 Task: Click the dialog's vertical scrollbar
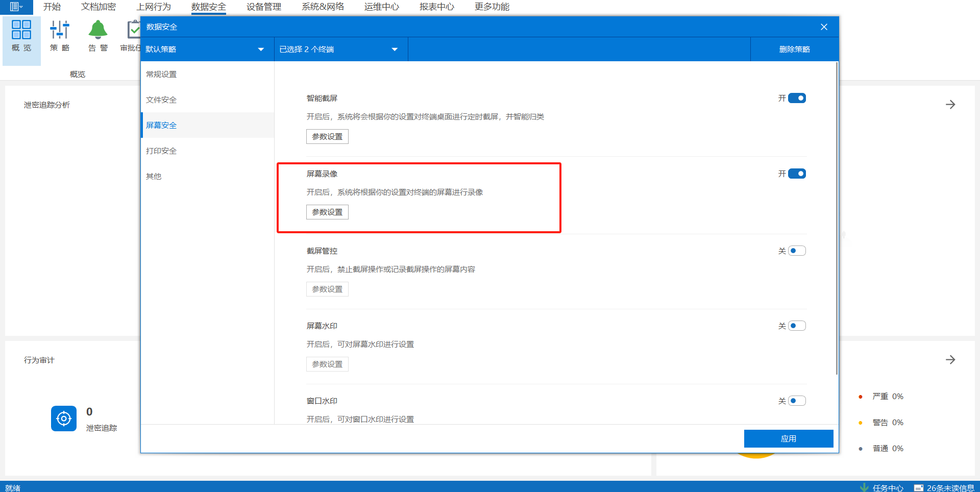tap(837, 218)
